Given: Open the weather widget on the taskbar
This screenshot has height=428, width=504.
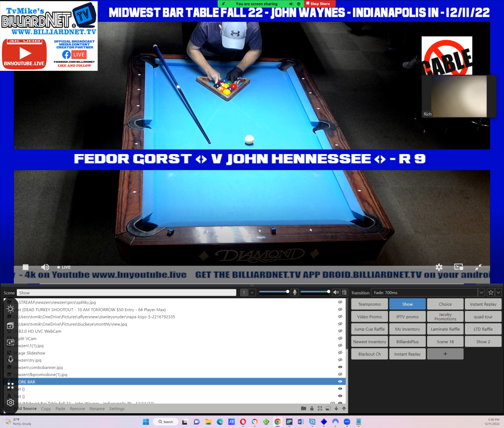Looking at the screenshot, I should coord(18,422).
